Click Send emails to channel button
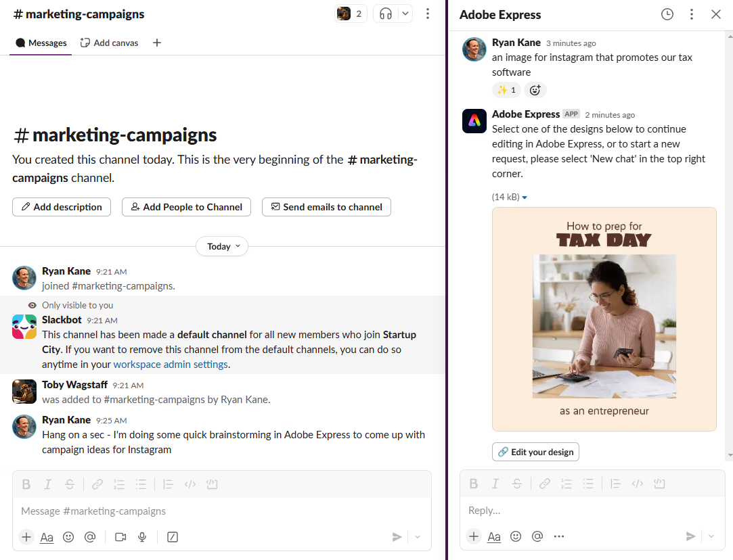 326,207
